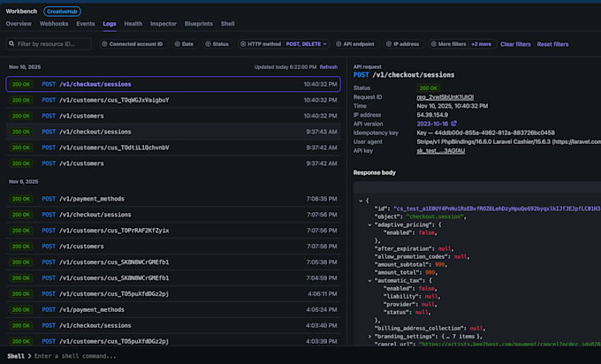The width and height of the screenshot is (601, 364).
Task: Add the API endpoint filter
Action: (x=355, y=44)
